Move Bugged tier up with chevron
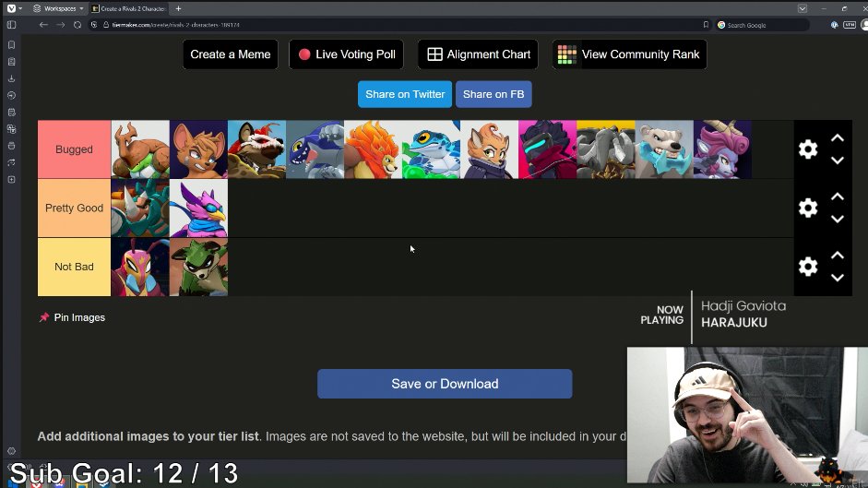 tap(838, 138)
